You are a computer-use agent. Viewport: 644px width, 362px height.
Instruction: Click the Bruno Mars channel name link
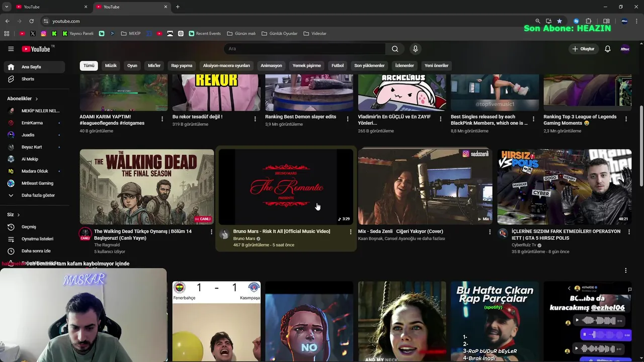pos(244,238)
